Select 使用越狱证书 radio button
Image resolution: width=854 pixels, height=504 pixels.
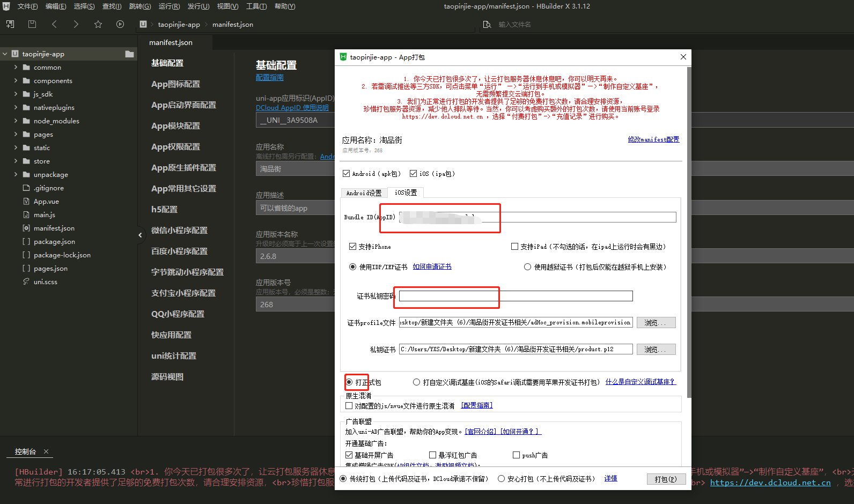pos(527,266)
